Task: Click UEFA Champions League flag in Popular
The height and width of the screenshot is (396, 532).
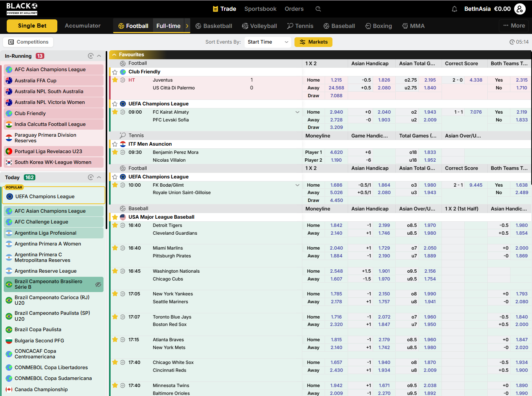Action: (10, 196)
